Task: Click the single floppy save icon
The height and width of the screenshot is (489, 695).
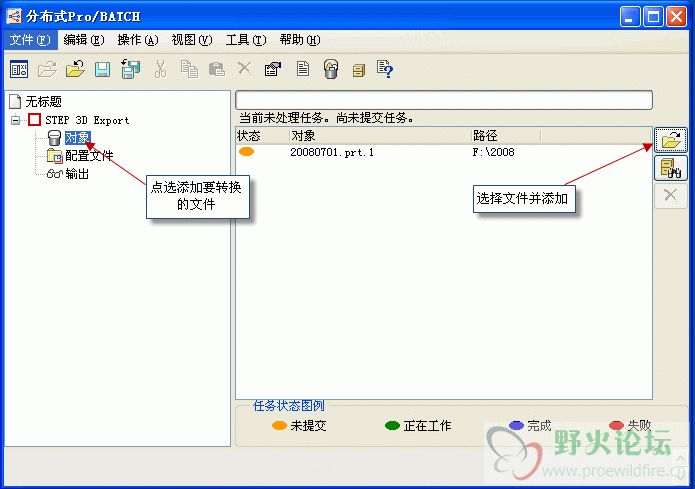Action: coord(102,70)
